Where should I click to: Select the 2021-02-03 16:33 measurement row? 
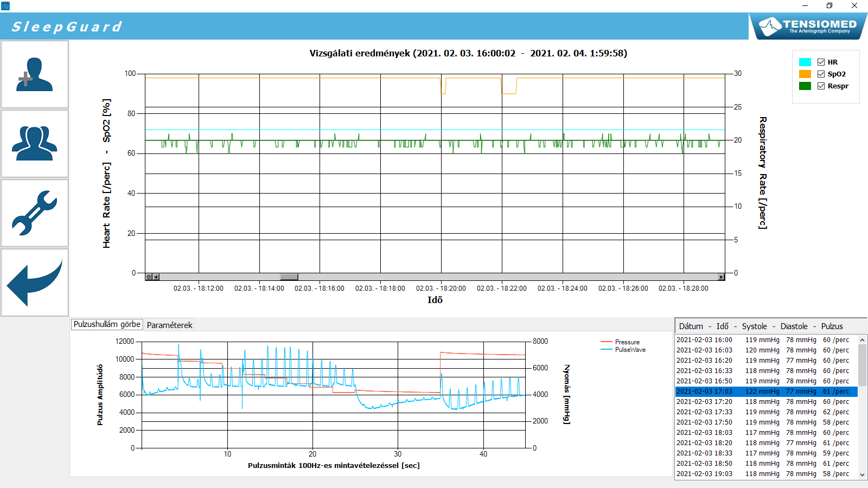coord(766,371)
